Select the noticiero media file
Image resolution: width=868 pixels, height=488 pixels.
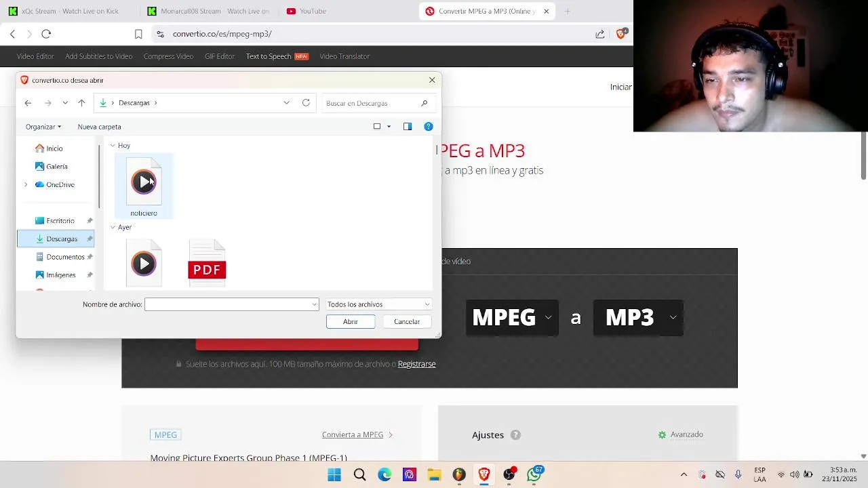144,186
